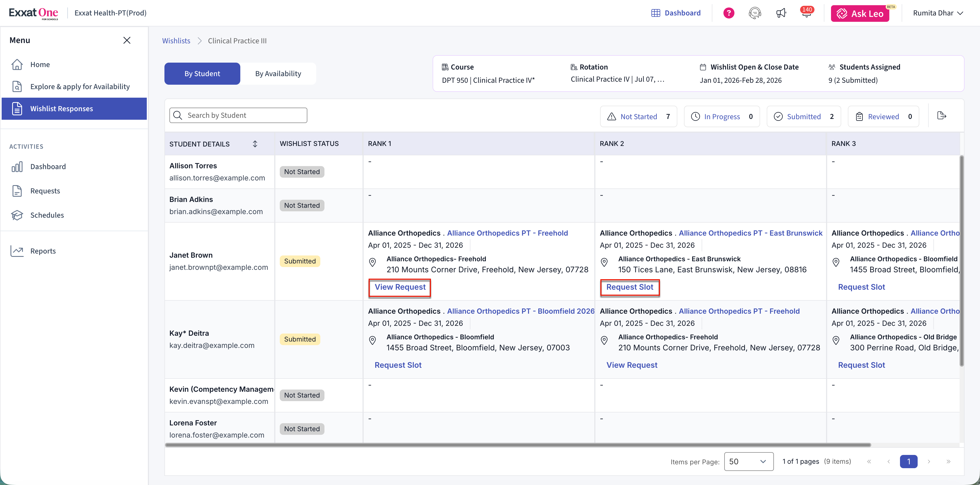The height and width of the screenshot is (485, 980).
Task: Sort by Student Details column arrow icon
Action: coord(255,144)
